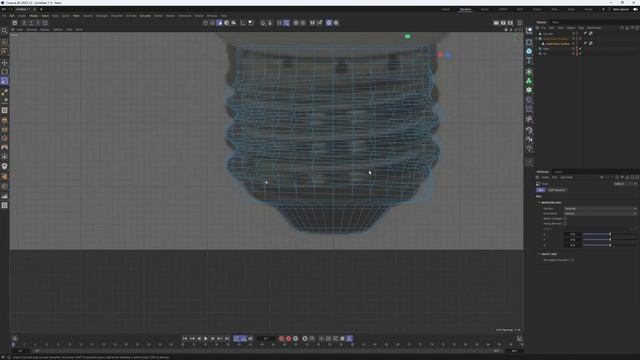Click the purple deformer icon in right palette
The width and height of the screenshot is (640, 360).
tap(529, 100)
